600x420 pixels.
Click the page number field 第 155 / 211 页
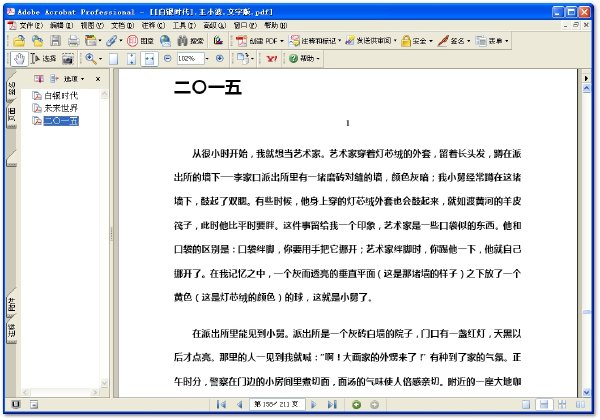point(277,404)
